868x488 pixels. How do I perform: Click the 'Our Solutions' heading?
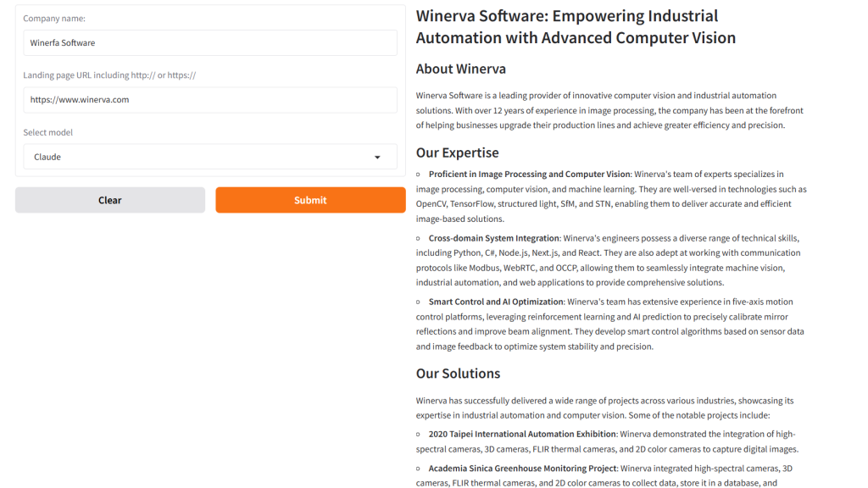(x=459, y=374)
